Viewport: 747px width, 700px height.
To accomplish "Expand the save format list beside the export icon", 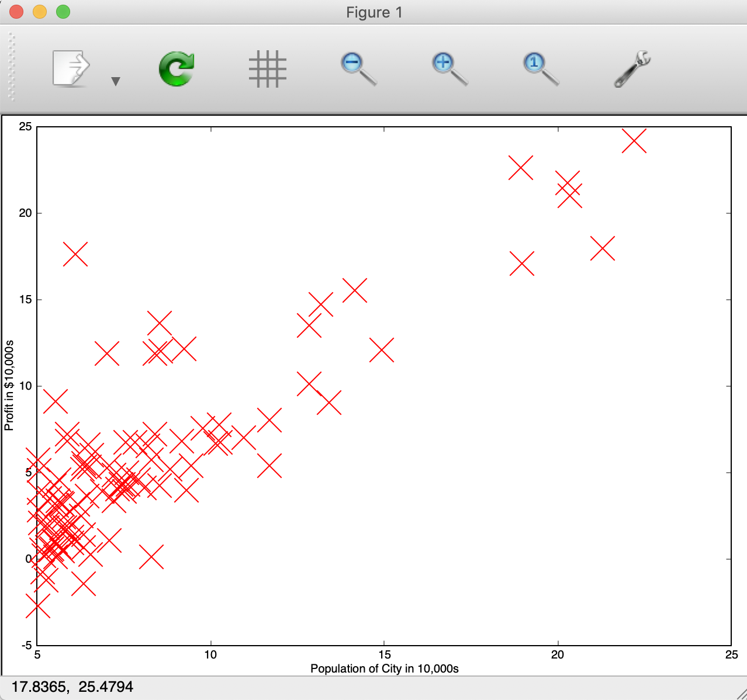I will [115, 82].
